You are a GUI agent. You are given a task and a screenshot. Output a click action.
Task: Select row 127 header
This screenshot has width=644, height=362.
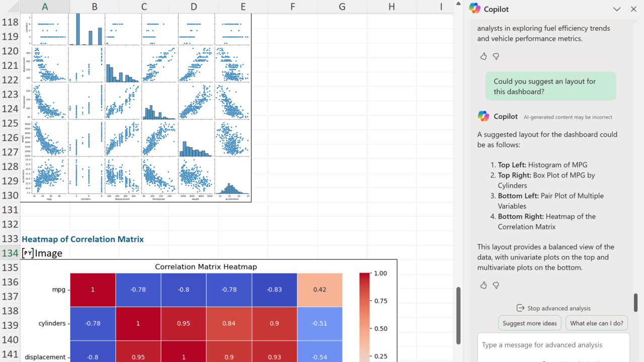point(10,152)
